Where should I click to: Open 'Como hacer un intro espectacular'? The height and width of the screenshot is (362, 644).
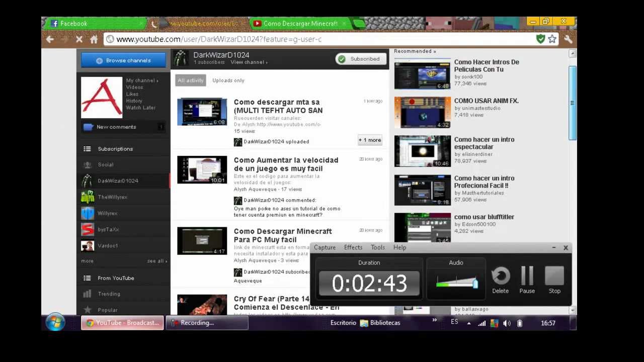pyautogui.click(x=484, y=143)
